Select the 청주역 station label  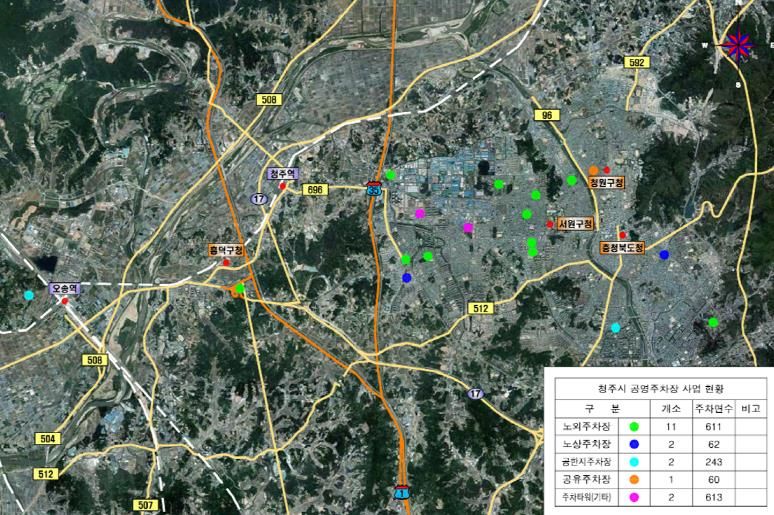[x=283, y=174]
